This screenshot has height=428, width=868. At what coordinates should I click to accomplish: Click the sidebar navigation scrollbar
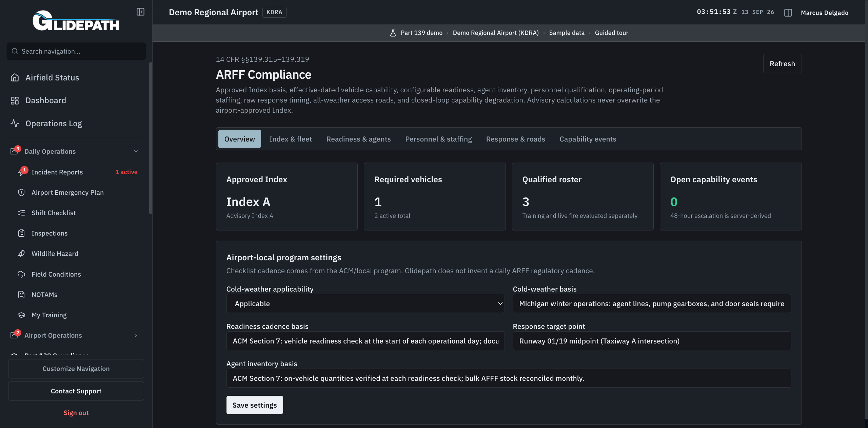tap(151, 138)
